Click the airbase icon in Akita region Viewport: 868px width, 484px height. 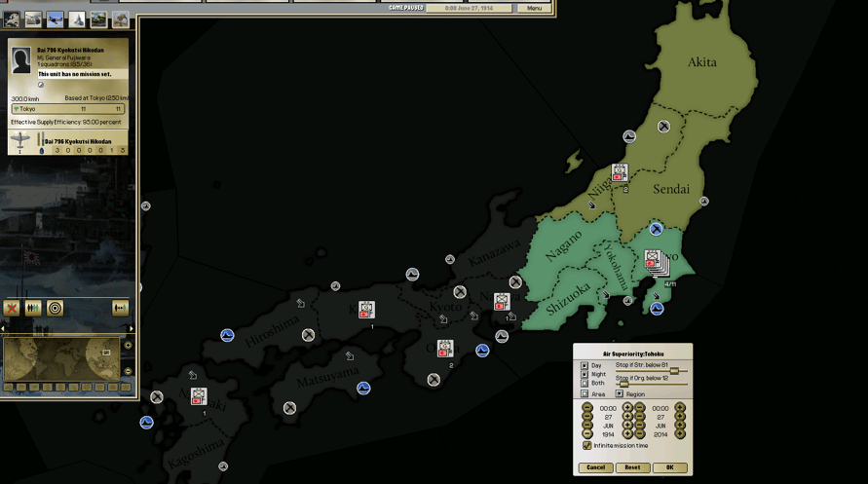click(x=663, y=127)
